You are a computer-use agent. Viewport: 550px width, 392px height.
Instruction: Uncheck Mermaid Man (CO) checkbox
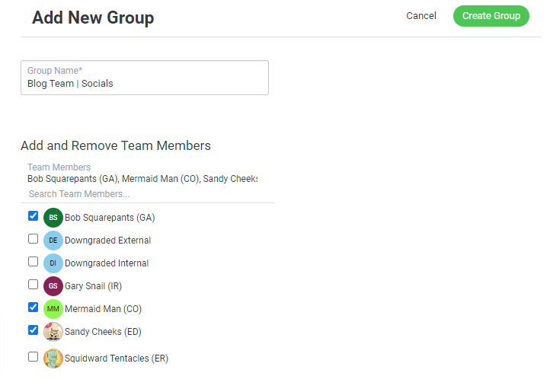(33, 308)
